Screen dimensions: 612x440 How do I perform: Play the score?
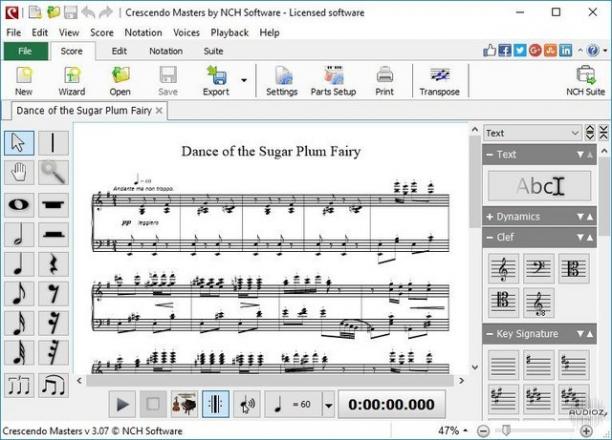point(122,404)
